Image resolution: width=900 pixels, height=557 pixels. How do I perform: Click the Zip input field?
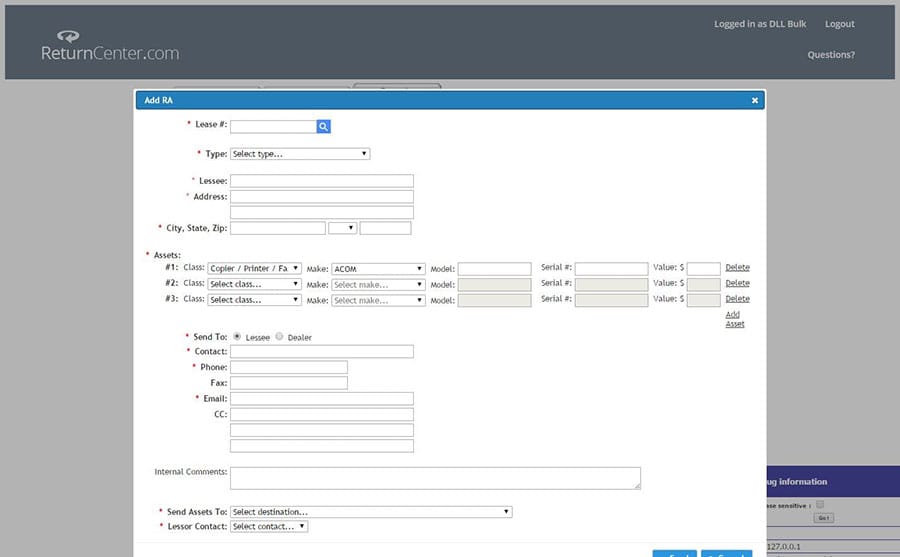coord(385,228)
